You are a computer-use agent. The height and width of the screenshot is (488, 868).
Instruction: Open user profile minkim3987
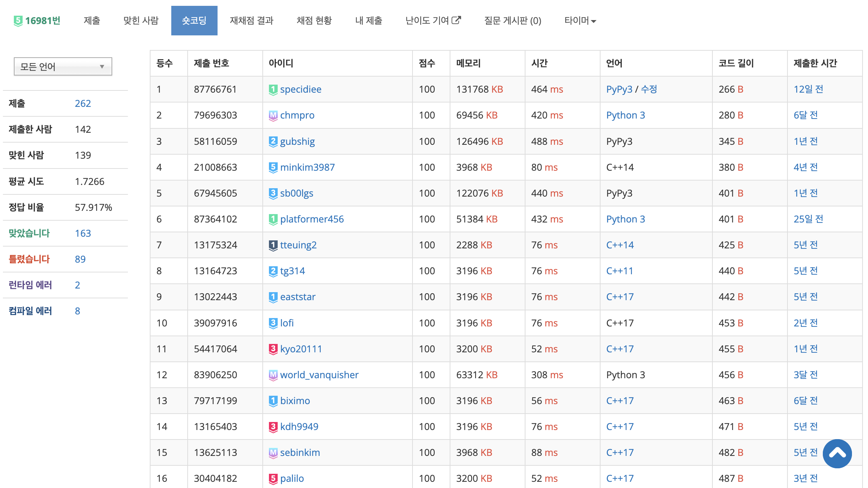[x=307, y=167]
